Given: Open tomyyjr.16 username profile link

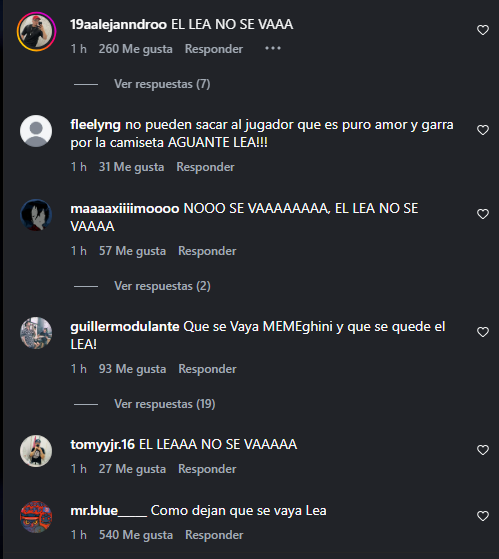Looking at the screenshot, I should (103, 445).
